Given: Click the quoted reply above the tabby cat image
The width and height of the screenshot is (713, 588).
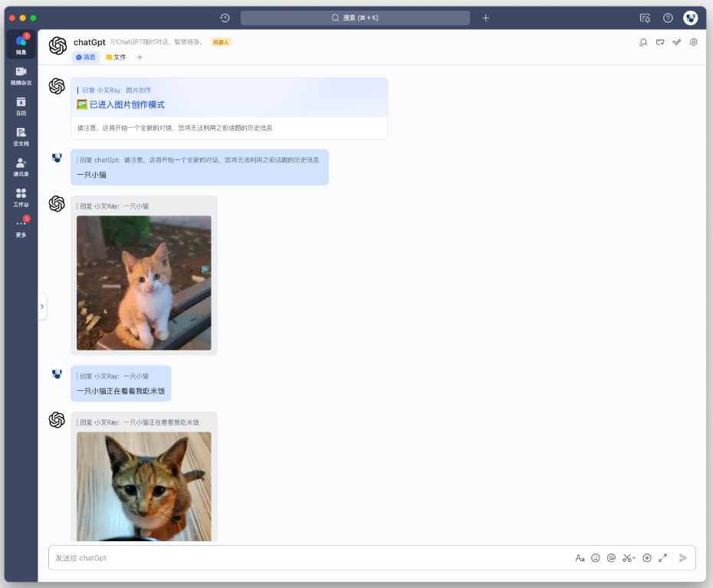Looking at the screenshot, I should click(x=139, y=422).
